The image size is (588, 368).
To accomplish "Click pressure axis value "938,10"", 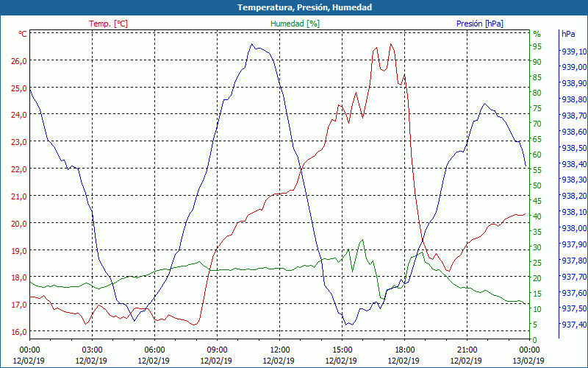I will 574,212.
